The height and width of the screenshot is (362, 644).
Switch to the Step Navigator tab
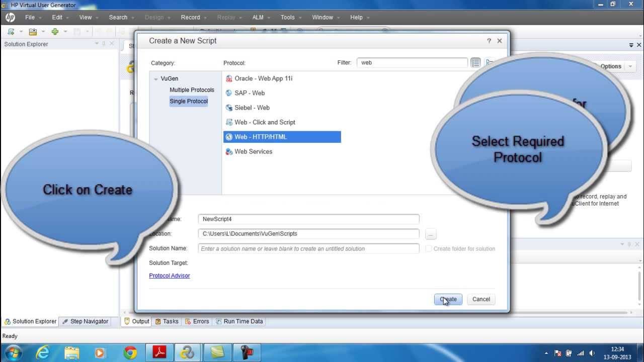point(85,321)
